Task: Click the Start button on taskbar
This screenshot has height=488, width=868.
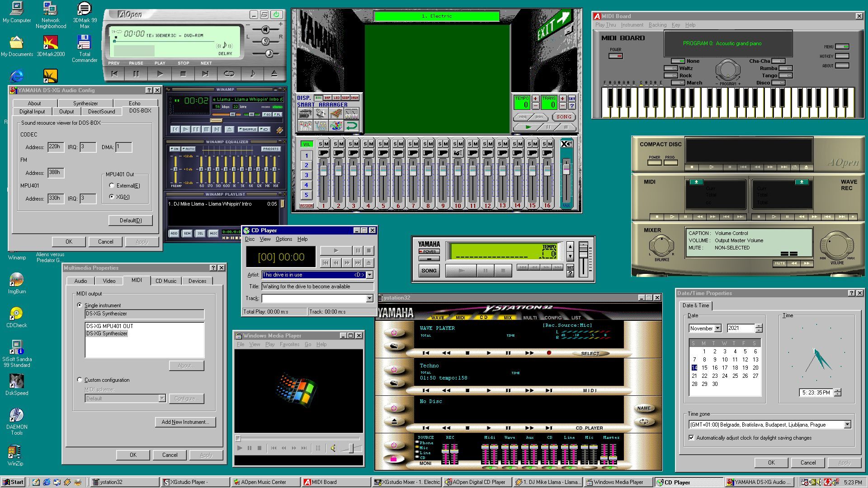Action: click(13, 482)
